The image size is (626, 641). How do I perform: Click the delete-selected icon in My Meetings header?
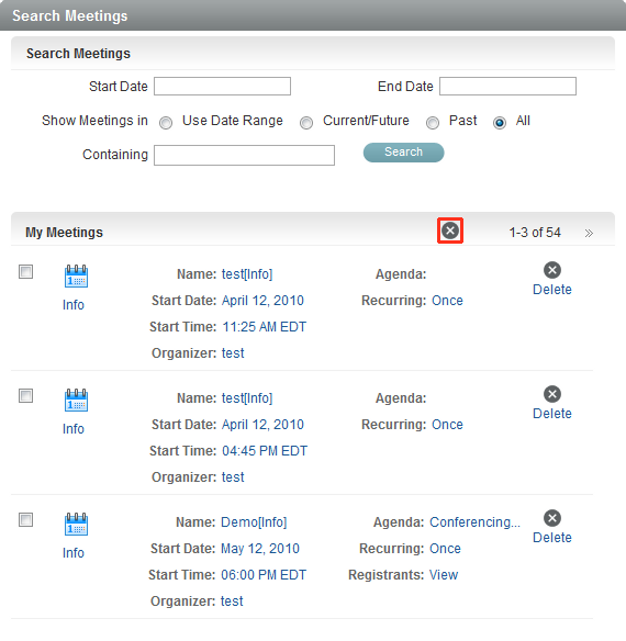450,231
